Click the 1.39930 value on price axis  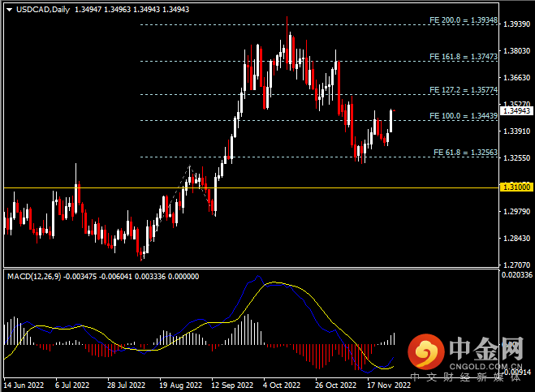pos(516,24)
